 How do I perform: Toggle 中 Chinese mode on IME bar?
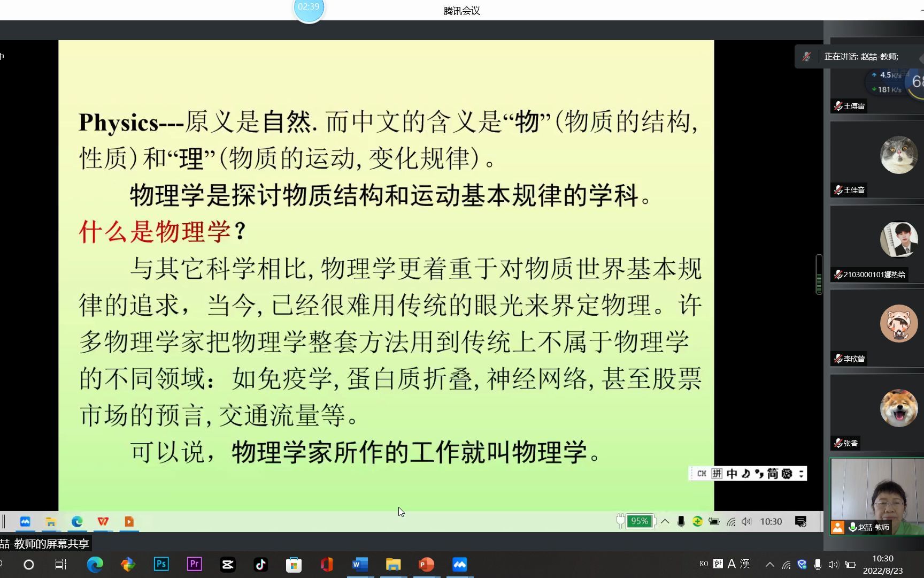tap(731, 474)
